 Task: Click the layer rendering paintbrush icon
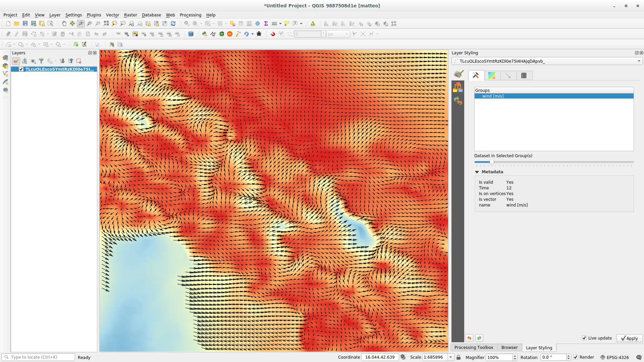pos(459,74)
